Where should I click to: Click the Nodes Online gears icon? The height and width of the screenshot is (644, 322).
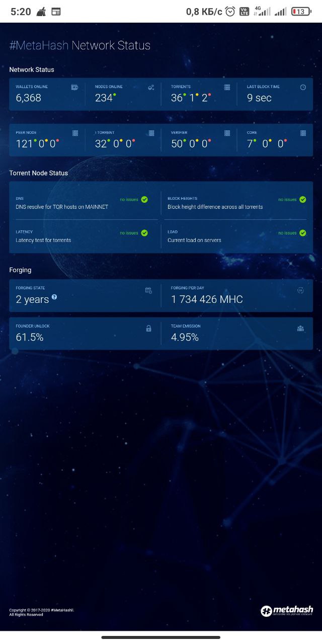click(x=151, y=87)
